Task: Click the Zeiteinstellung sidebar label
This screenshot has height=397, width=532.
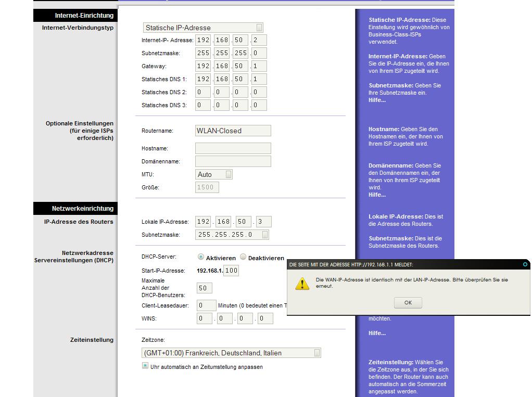Action: 92,340
